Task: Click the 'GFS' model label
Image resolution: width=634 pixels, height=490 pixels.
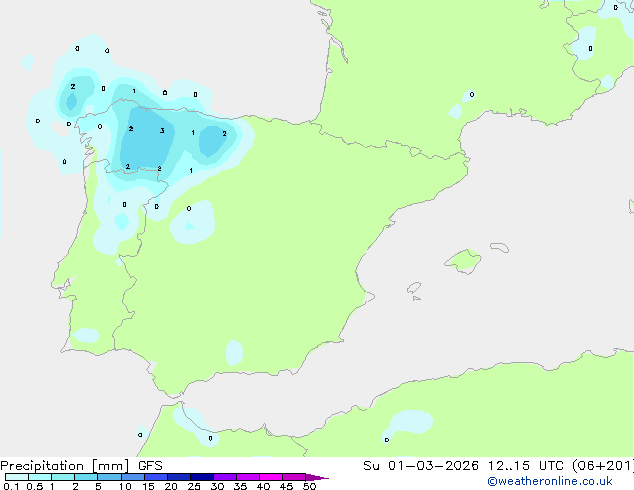Action: pos(150,466)
